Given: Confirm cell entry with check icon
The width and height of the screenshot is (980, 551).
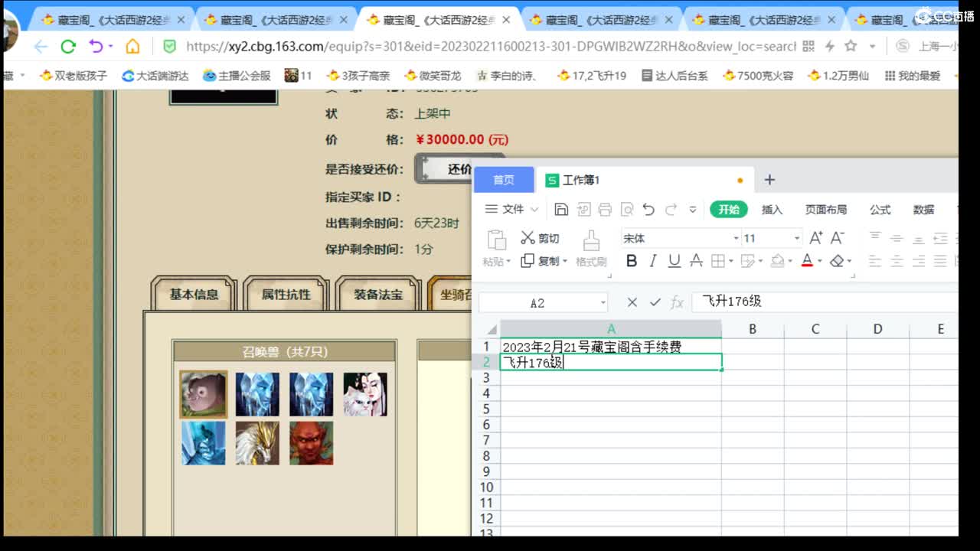Looking at the screenshot, I should click(655, 302).
